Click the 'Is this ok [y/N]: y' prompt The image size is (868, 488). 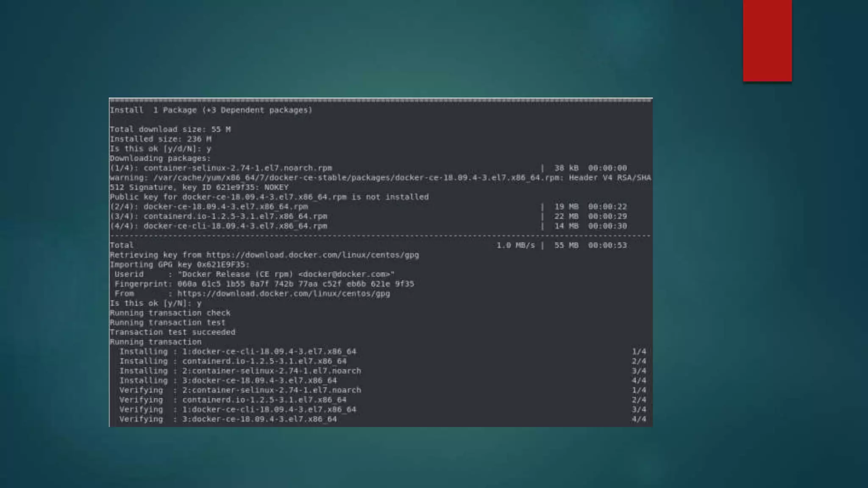(x=156, y=303)
